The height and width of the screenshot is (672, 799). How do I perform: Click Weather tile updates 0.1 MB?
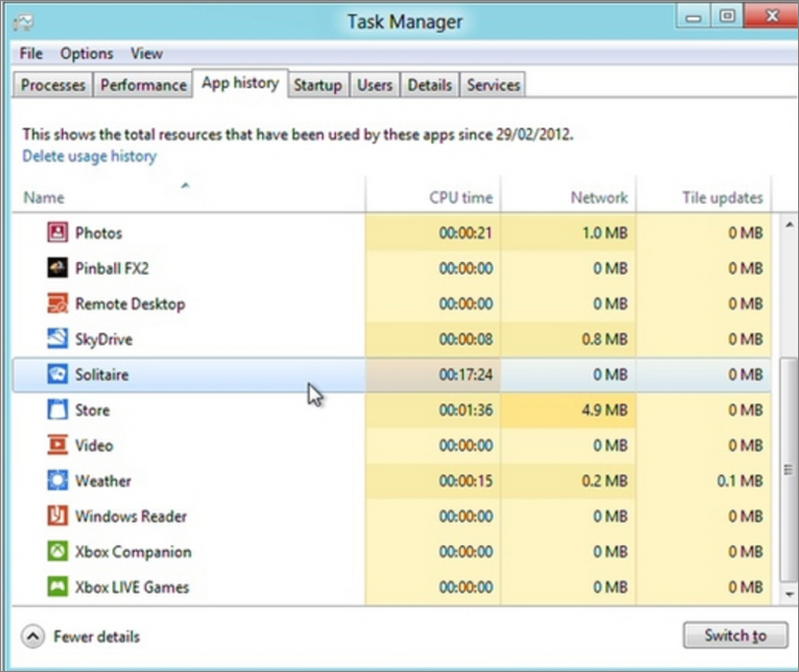[740, 481]
